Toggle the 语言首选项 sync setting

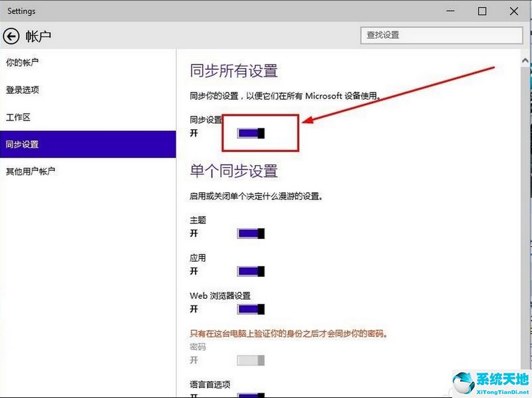[251, 395]
